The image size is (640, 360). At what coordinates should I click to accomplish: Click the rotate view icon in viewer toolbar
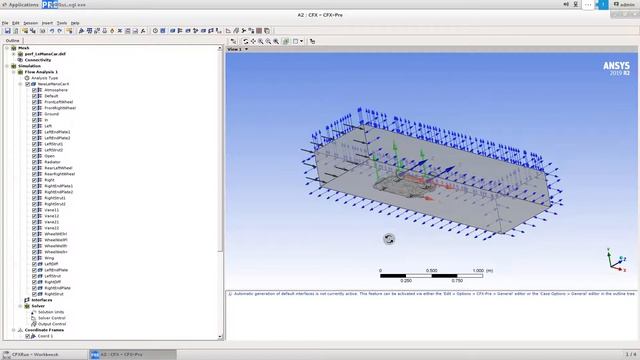coord(246,41)
